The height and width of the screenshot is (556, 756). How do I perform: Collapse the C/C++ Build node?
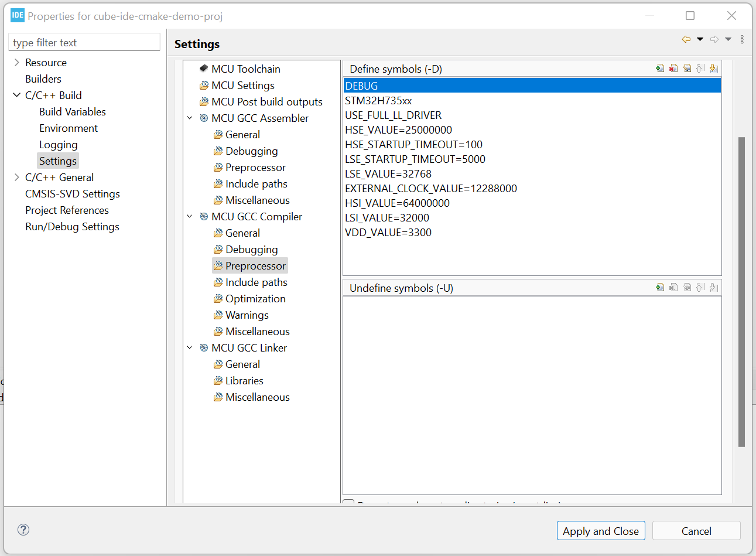16,95
